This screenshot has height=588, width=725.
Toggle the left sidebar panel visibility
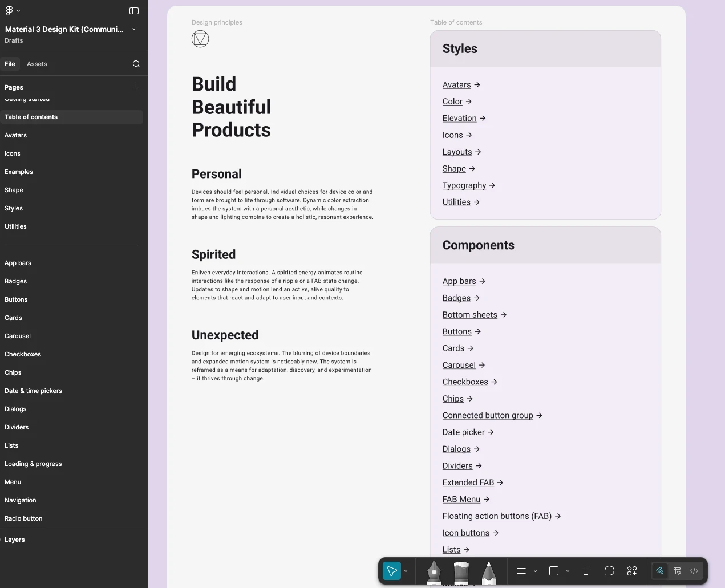pyautogui.click(x=134, y=11)
